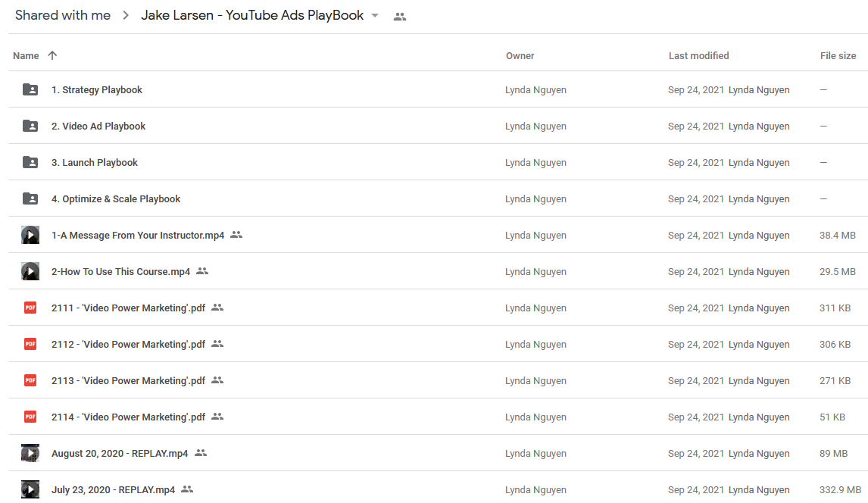This screenshot has height=503, width=868.
Task: Click the 306 KB file size value
Action: click(x=835, y=344)
